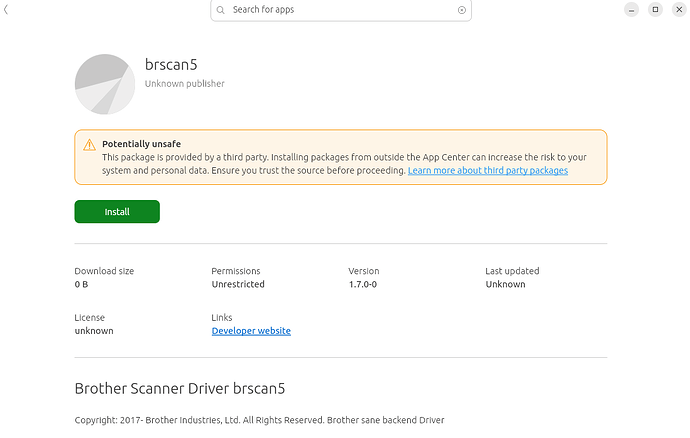Click the orange warning triangle icon
Viewport: 690px width, 438px height.
[89, 145]
